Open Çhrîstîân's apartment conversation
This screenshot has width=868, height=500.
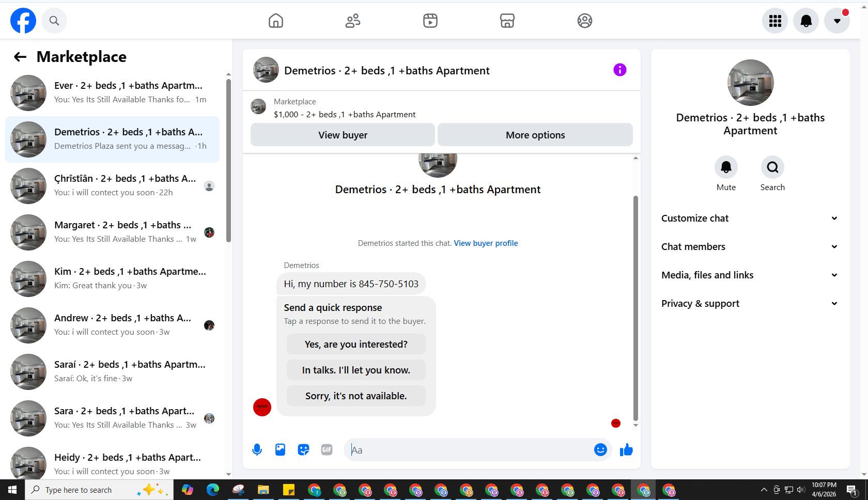coord(112,186)
